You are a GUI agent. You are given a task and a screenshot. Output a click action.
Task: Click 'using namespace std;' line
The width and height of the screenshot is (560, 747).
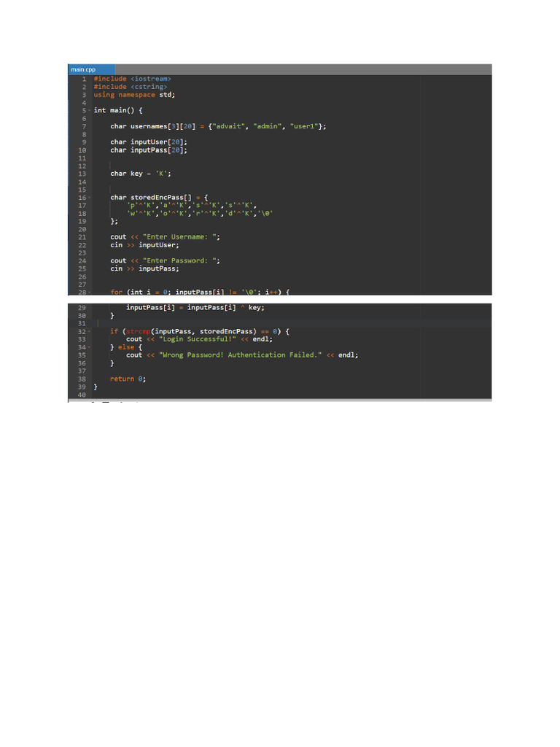(134, 95)
